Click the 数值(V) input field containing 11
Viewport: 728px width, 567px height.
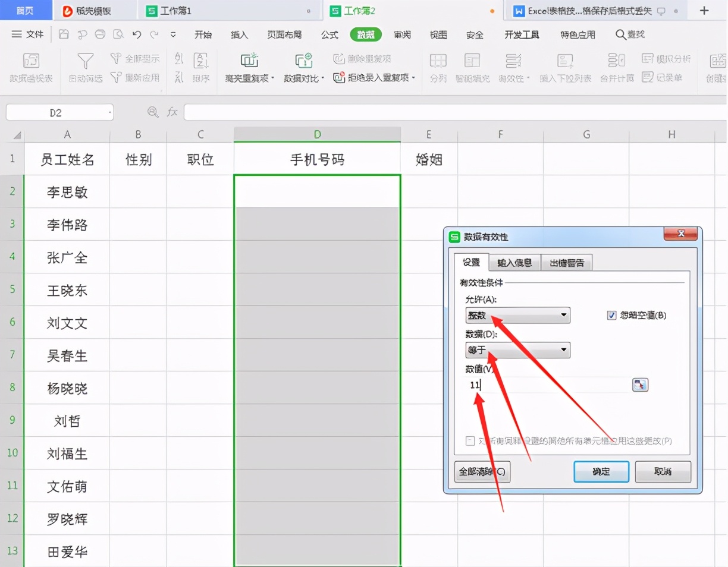click(547, 385)
